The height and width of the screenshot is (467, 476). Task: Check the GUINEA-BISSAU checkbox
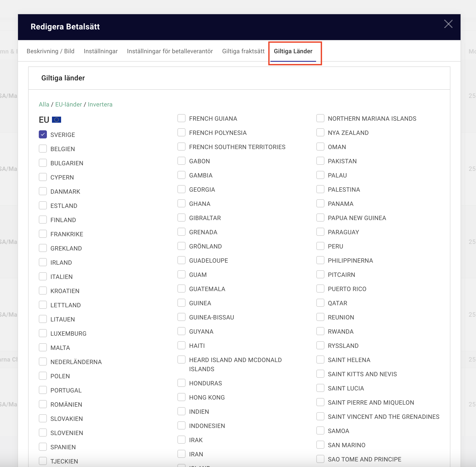point(181,317)
